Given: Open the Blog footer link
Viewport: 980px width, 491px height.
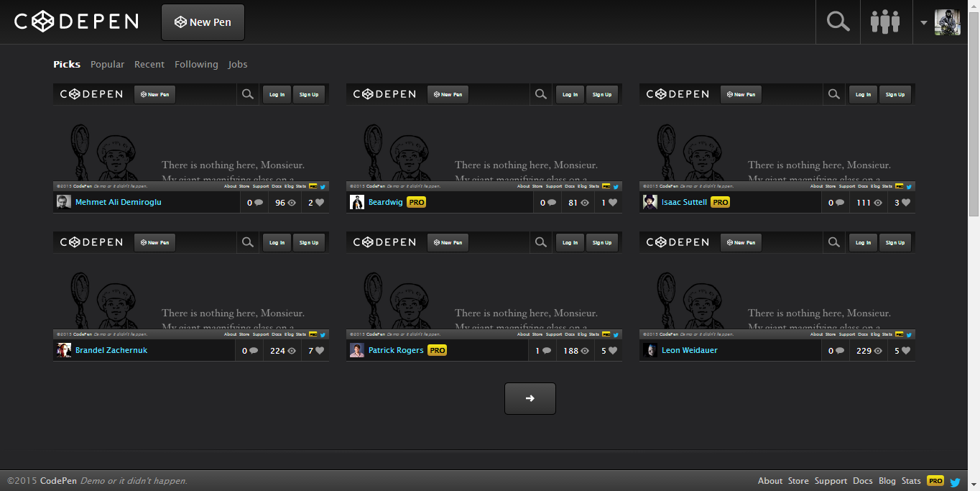Looking at the screenshot, I should coord(887,481).
